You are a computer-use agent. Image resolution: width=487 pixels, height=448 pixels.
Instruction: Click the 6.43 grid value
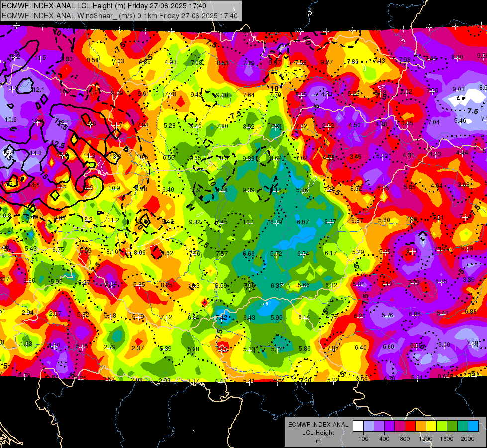[x=249, y=317]
